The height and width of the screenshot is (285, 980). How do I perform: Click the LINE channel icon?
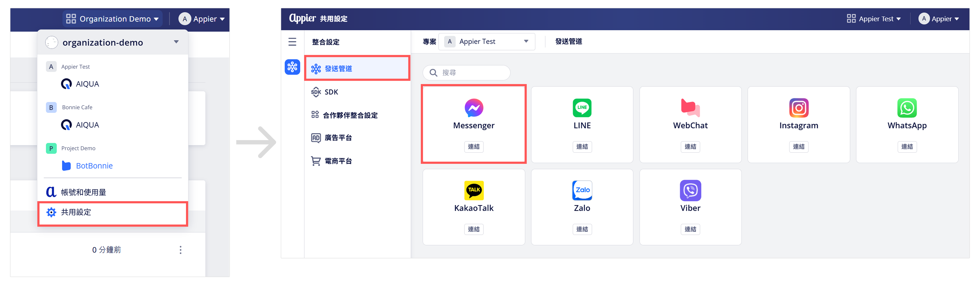coord(582,108)
